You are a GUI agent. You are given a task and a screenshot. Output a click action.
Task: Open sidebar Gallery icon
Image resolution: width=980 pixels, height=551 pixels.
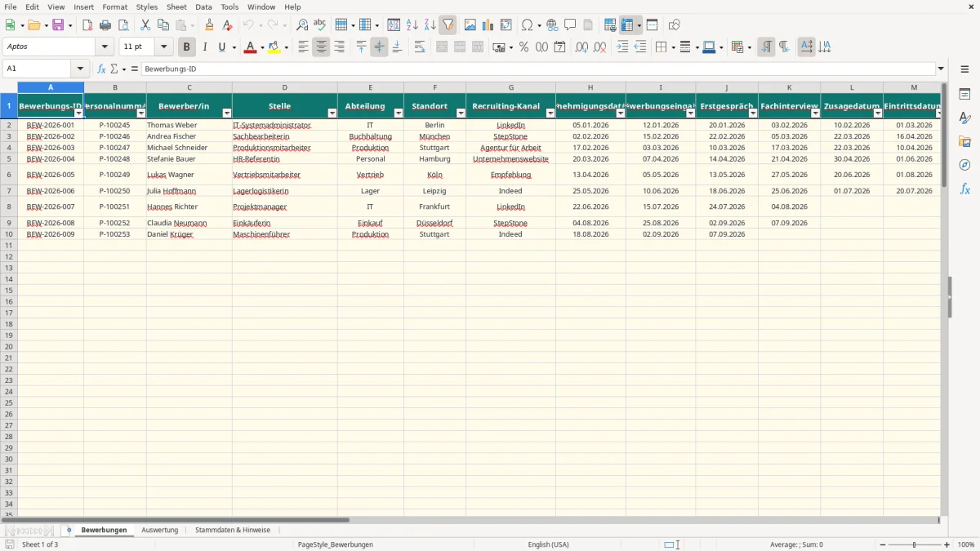964,141
